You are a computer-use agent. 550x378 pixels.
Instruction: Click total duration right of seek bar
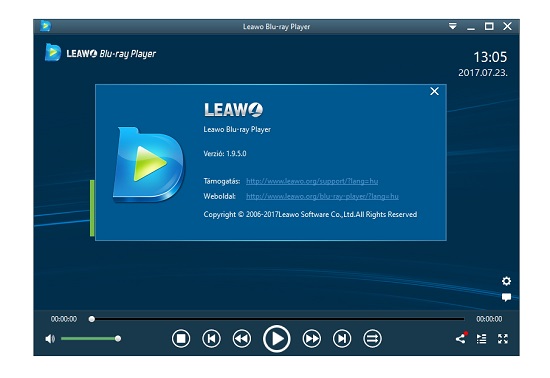click(x=489, y=319)
